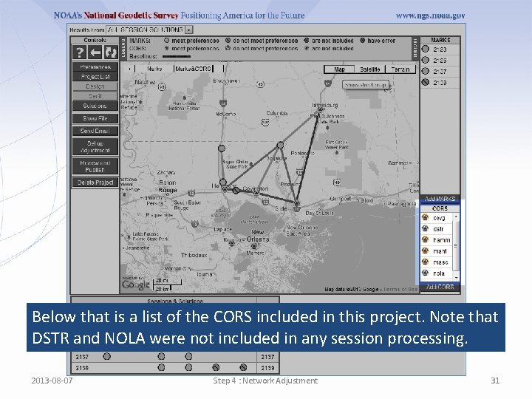This screenshot has width=532, height=399.
Task: Click Add CORS button
Action: point(440,287)
